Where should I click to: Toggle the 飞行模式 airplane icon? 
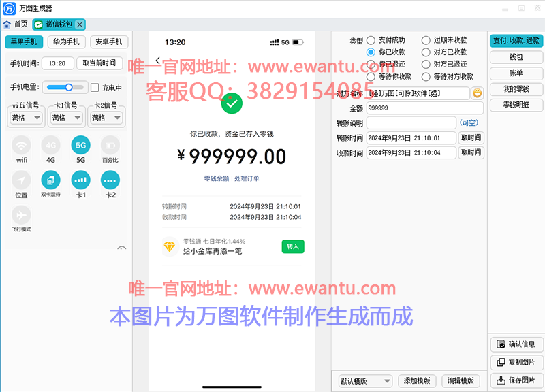pos(22,215)
